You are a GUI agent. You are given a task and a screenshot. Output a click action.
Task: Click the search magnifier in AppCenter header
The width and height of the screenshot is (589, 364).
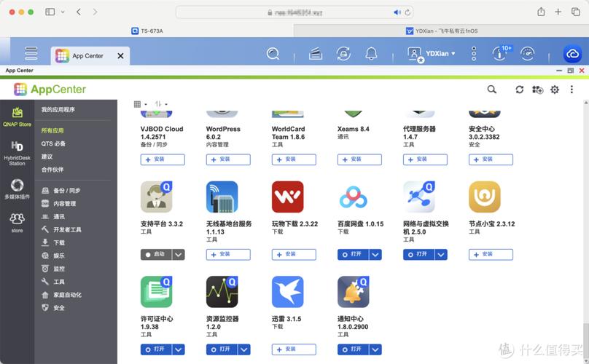pos(492,90)
